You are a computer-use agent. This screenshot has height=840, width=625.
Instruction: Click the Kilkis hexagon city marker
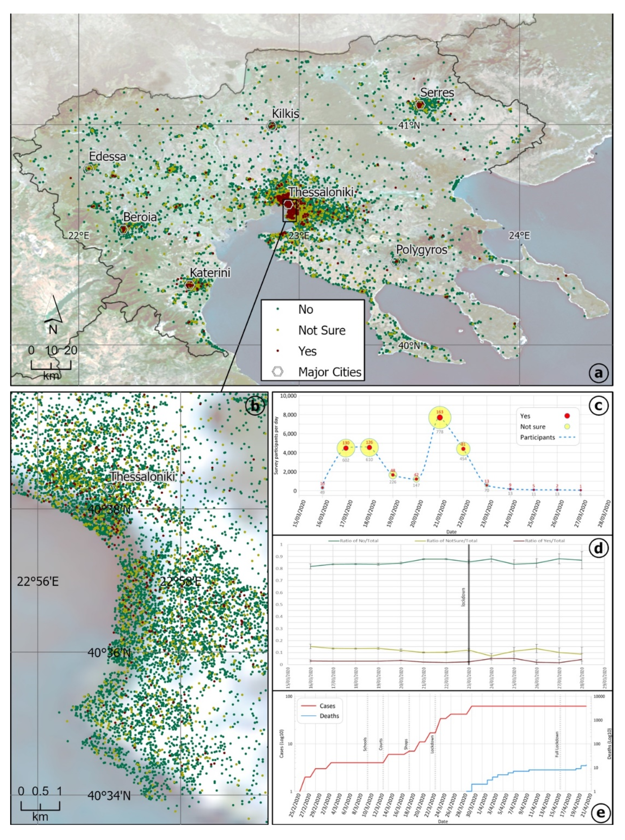point(272,126)
